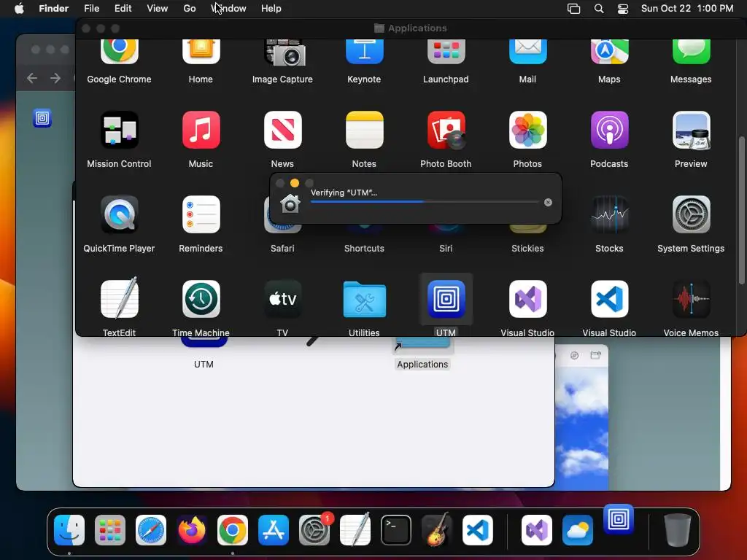This screenshot has height=560, width=747.
Task: Open the Utilities folder
Action: [x=364, y=298]
